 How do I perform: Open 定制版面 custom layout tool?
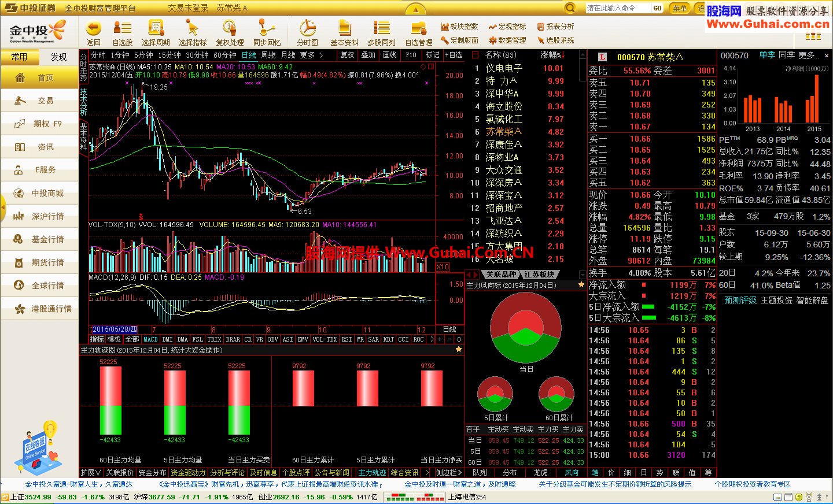[459, 40]
